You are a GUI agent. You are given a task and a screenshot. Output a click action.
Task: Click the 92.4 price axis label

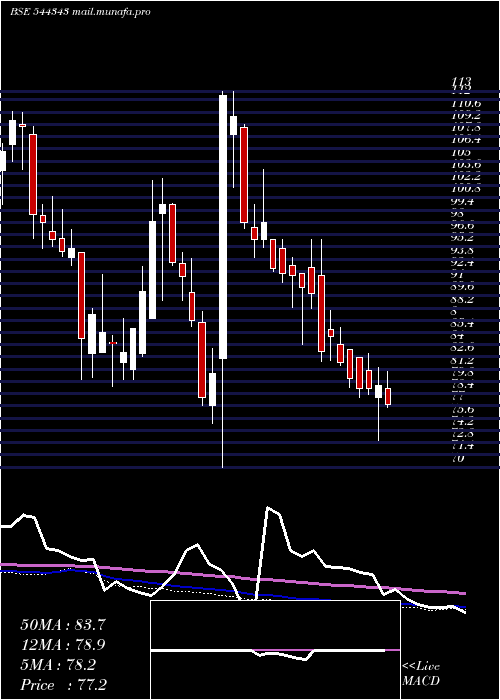464,263
